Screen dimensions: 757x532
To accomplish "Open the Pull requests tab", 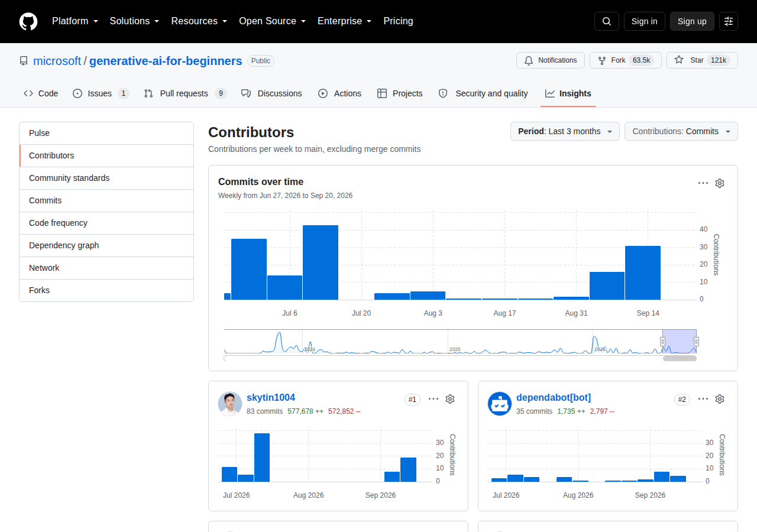I will click(185, 93).
